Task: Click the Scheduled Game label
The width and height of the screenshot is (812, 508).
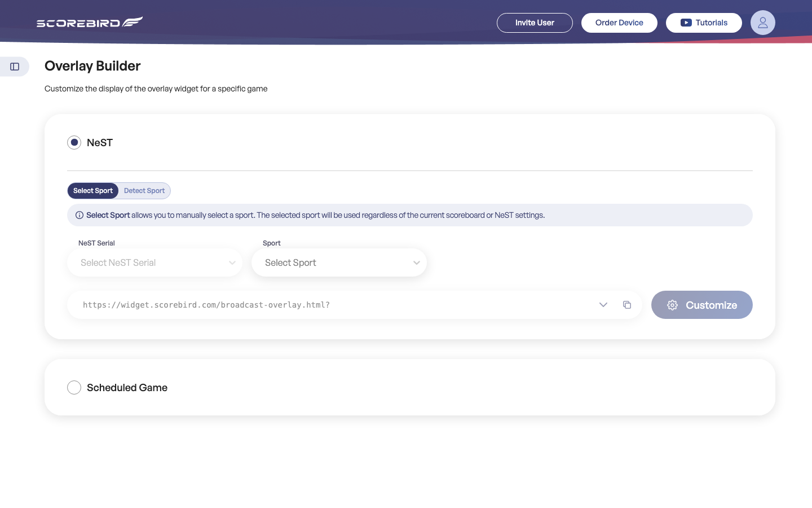Action: pos(127,388)
